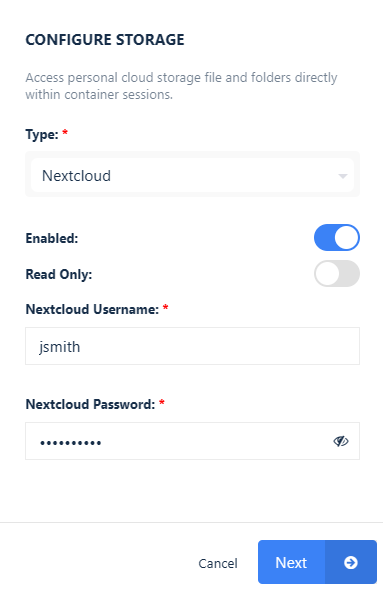The width and height of the screenshot is (383, 591).
Task: Click the red asterisk beside Nextcloud Username
Action: click(165, 307)
